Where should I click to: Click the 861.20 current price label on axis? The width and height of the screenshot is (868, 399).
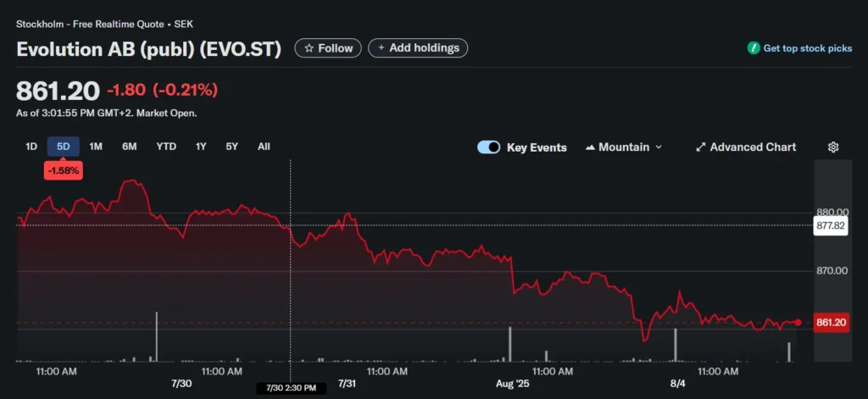pyautogui.click(x=831, y=323)
